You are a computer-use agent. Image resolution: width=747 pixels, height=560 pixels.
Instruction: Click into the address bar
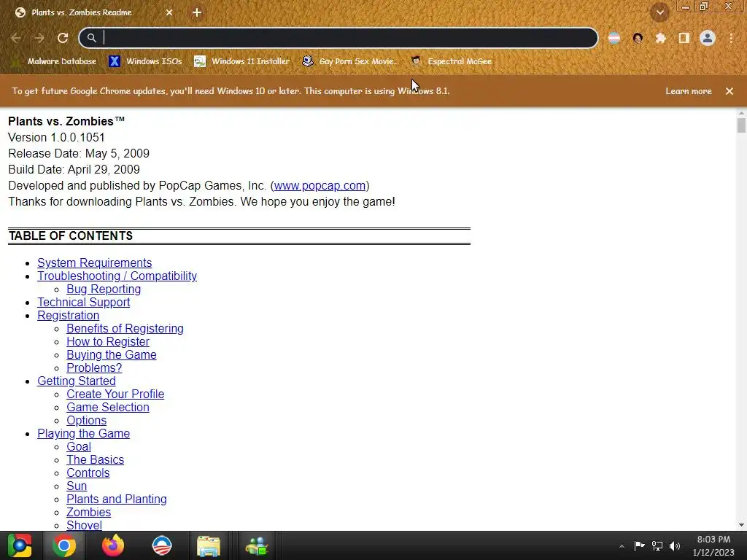(338, 38)
